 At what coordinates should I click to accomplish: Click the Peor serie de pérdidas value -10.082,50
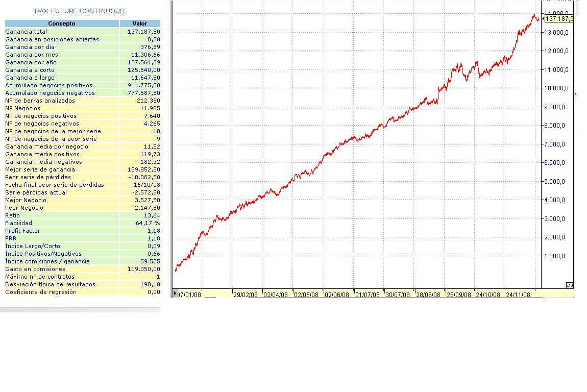tap(144, 178)
